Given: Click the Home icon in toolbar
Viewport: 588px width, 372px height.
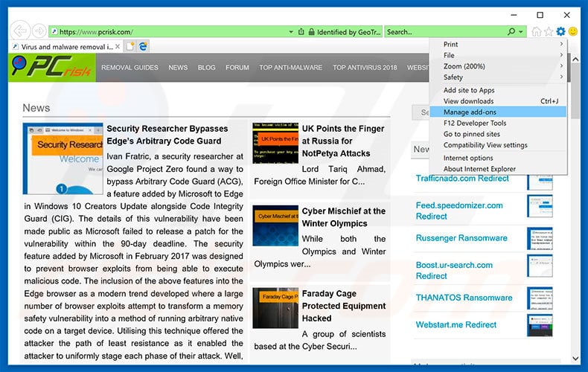Looking at the screenshot, I should point(537,31).
